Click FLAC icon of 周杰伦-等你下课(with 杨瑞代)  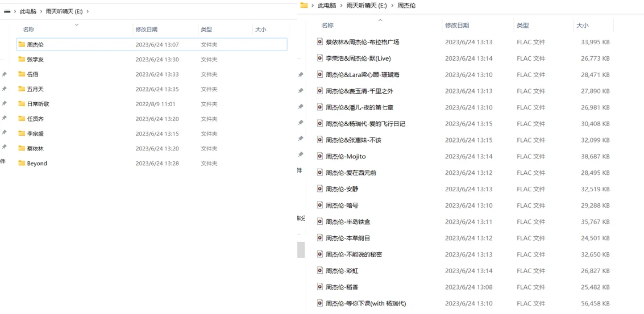click(x=320, y=303)
